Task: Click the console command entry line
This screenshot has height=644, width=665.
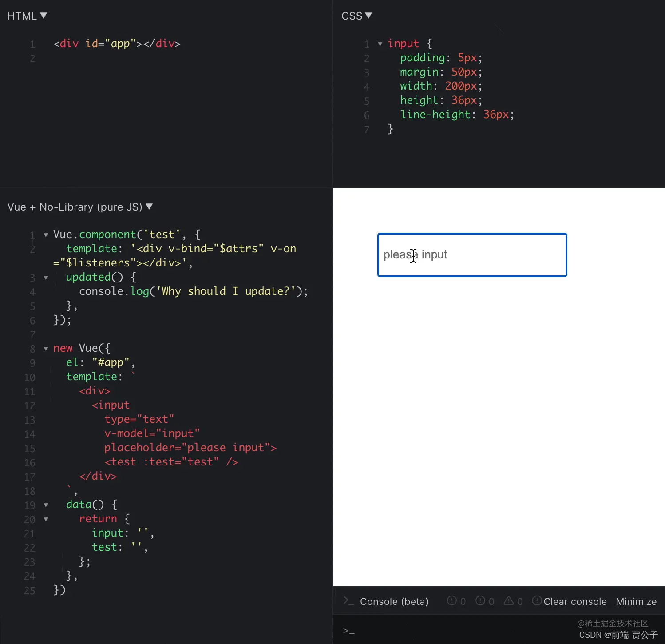Action: [x=444, y=630]
